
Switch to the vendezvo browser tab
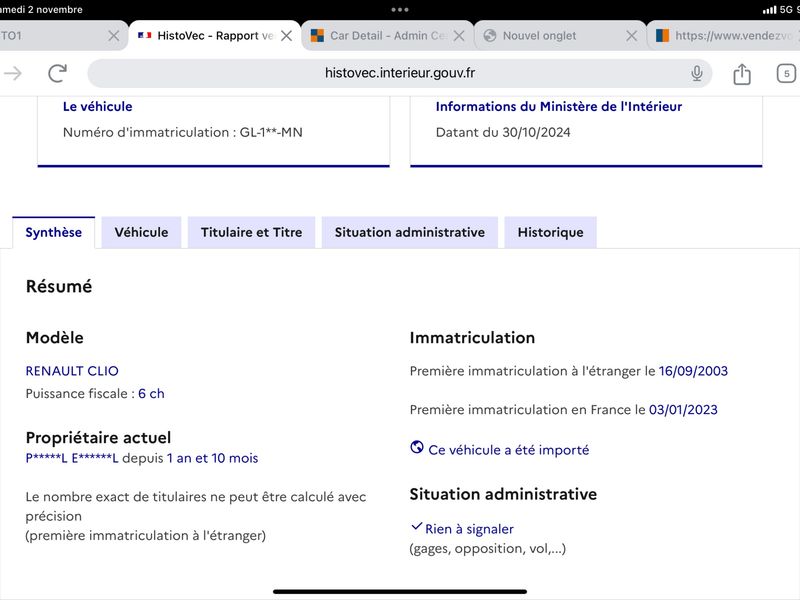pos(724,36)
